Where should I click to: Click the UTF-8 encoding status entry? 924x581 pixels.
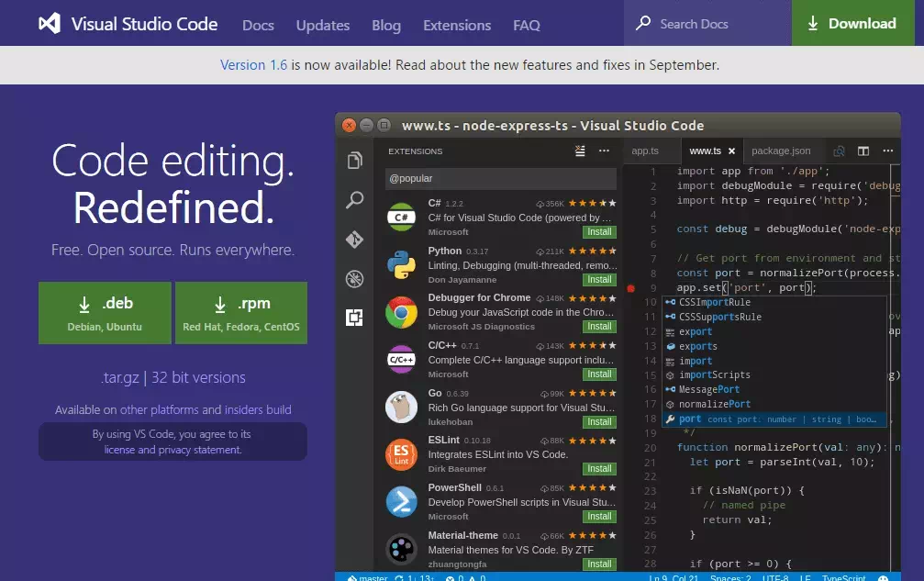pos(775,577)
